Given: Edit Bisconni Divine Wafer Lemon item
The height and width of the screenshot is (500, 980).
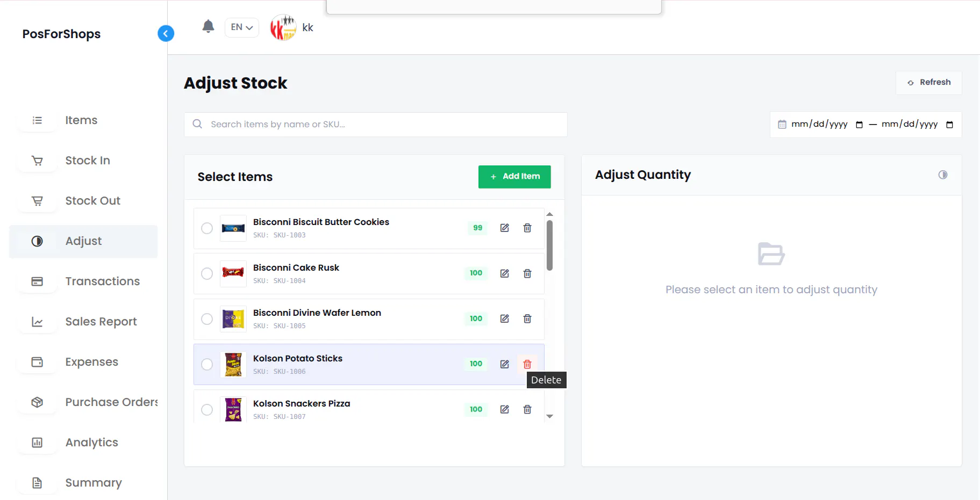Looking at the screenshot, I should [x=504, y=318].
